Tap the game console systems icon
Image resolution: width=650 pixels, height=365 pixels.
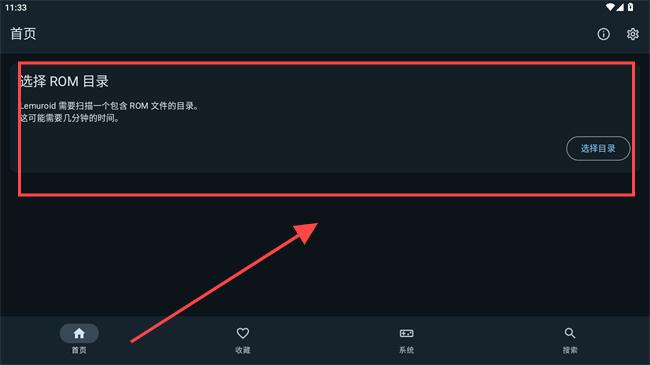click(x=406, y=333)
